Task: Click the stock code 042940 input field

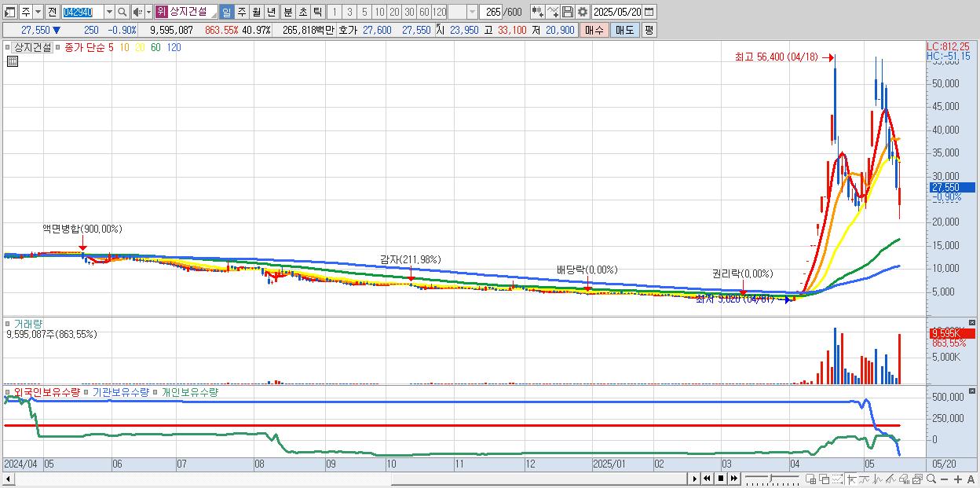Action: tap(82, 12)
